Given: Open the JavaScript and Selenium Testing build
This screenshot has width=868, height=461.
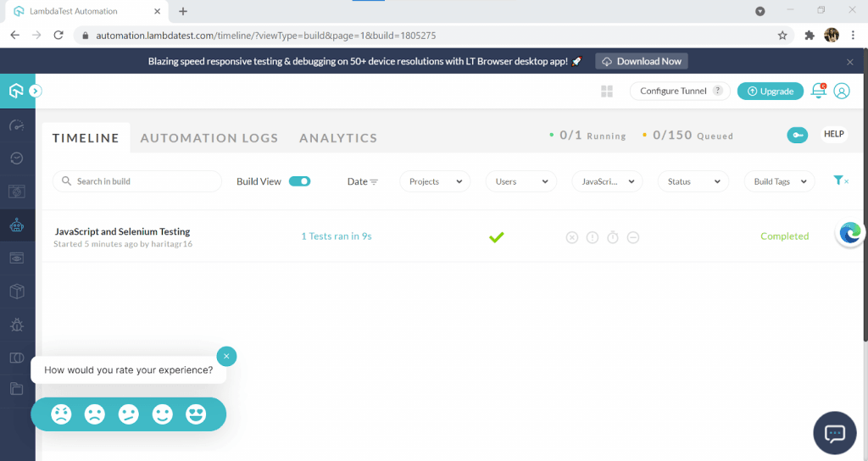Looking at the screenshot, I should click(122, 231).
